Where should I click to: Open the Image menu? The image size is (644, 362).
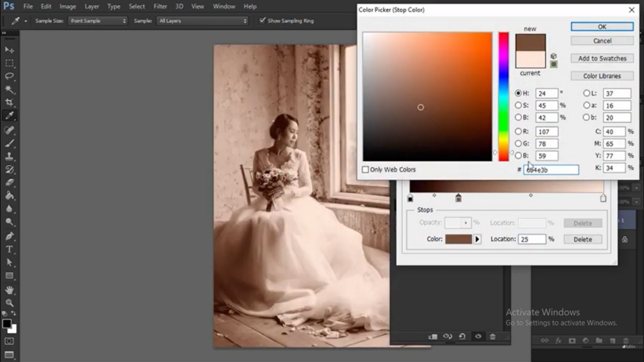[x=67, y=6]
